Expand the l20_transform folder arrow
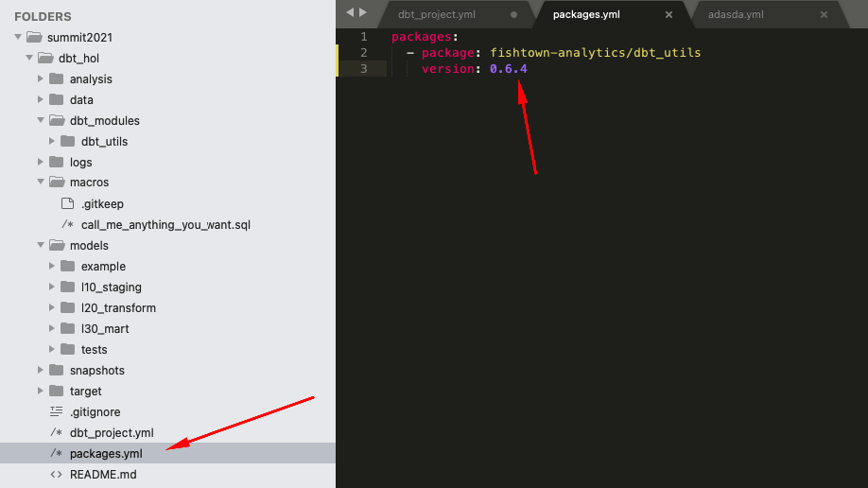The width and height of the screenshot is (868, 488). [51, 307]
